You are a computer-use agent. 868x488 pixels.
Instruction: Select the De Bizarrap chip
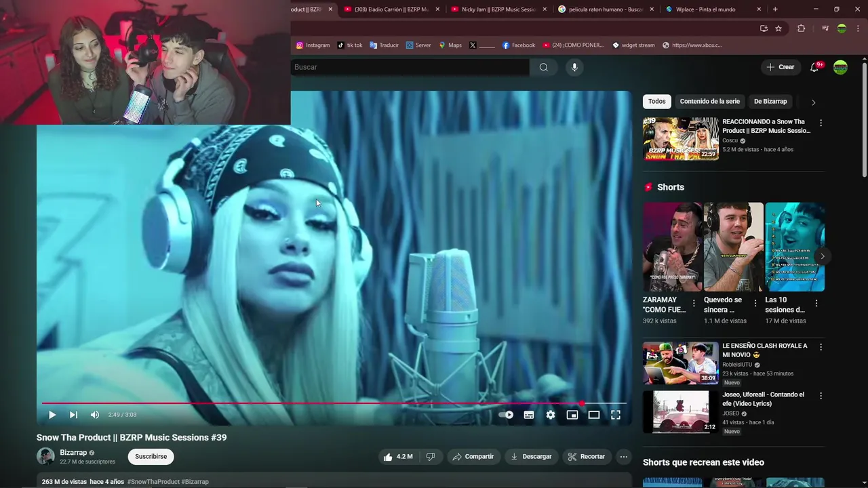click(770, 102)
